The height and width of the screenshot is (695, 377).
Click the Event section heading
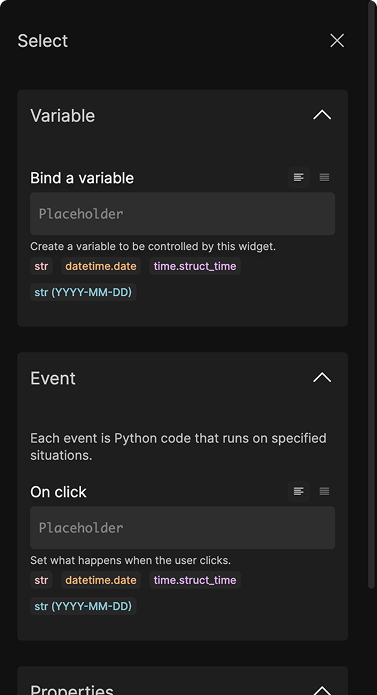pos(53,378)
